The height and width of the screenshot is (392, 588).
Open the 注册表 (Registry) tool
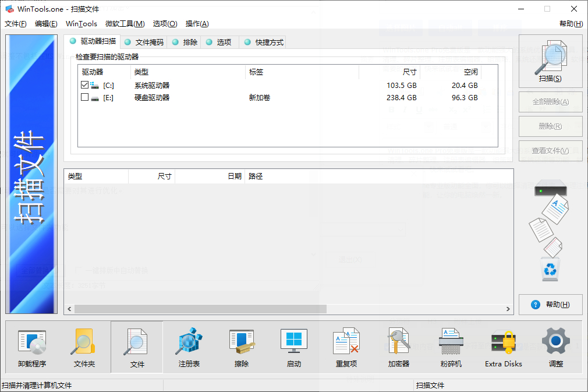click(x=189, y=347)
